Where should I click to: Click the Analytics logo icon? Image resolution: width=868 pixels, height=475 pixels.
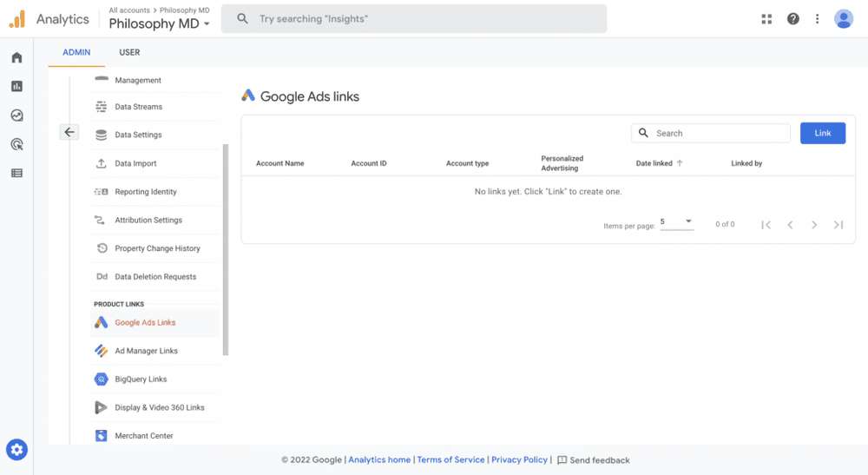(17, 19)
